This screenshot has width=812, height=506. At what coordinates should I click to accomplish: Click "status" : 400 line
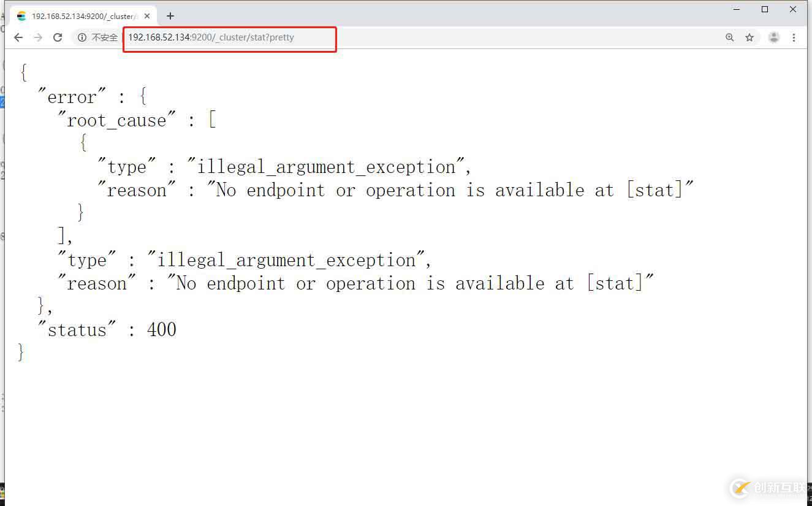pos(107,330)
